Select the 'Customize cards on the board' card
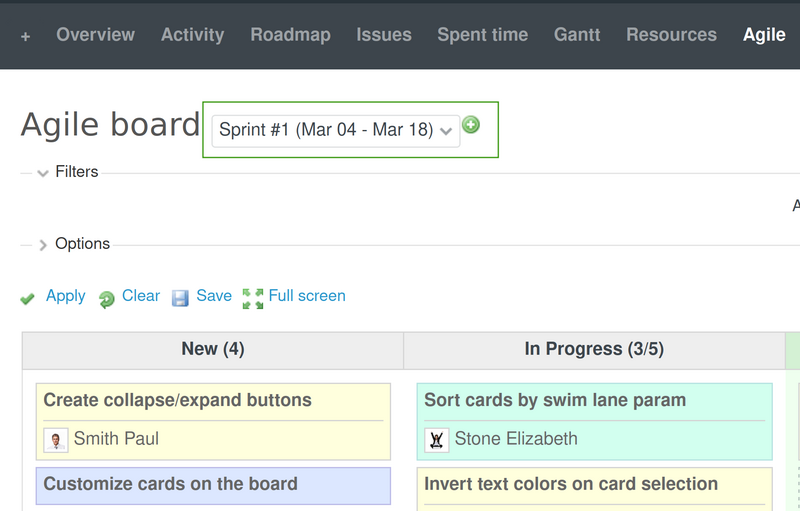800x511 pixels. coord(171,484)
